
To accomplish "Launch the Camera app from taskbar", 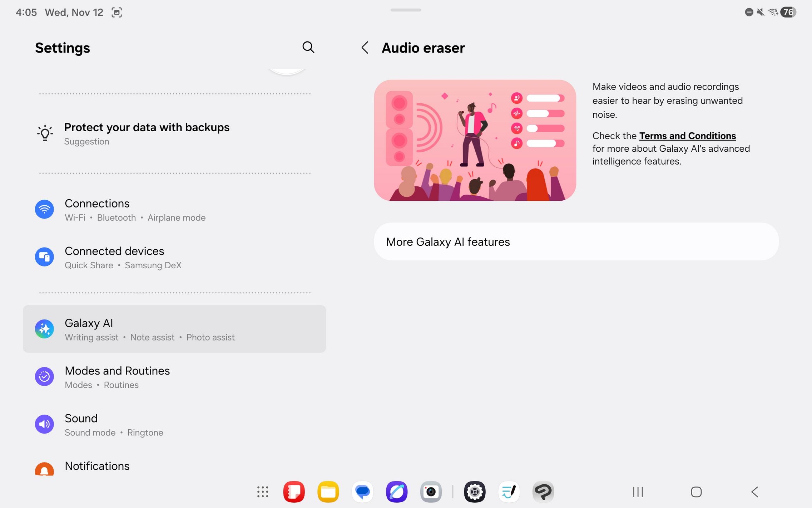I will pos(431,492).
